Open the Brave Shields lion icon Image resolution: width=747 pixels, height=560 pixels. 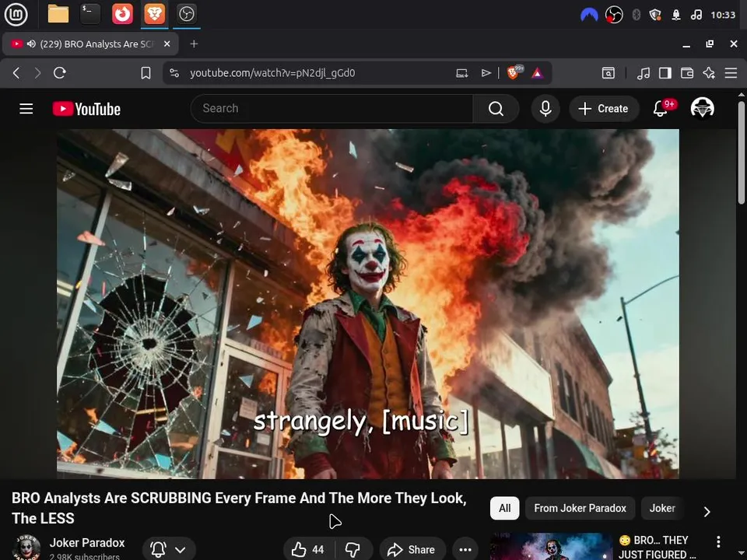click(514, 72)
